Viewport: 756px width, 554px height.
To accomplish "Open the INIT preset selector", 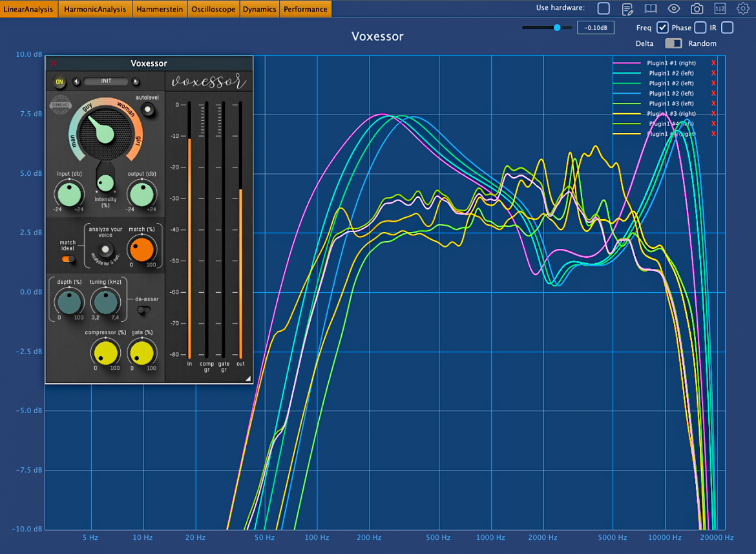I will pyautogui.click(x=106, y=81).
